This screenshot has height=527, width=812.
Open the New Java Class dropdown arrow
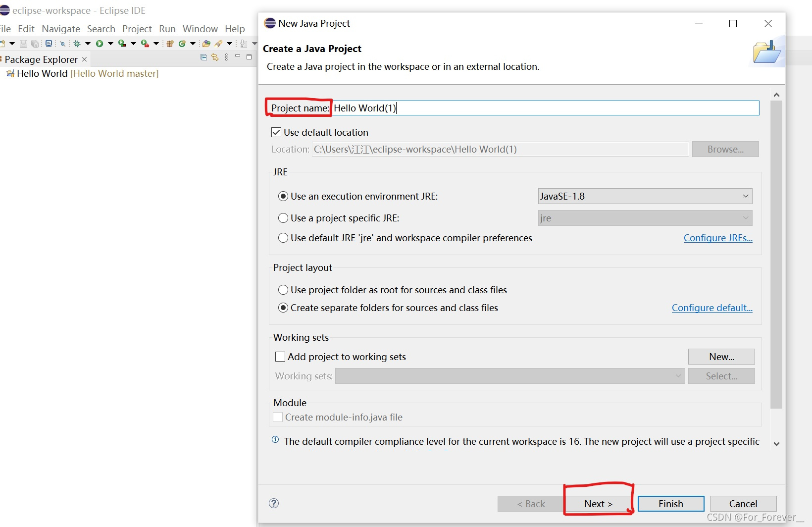click(193, 44)
